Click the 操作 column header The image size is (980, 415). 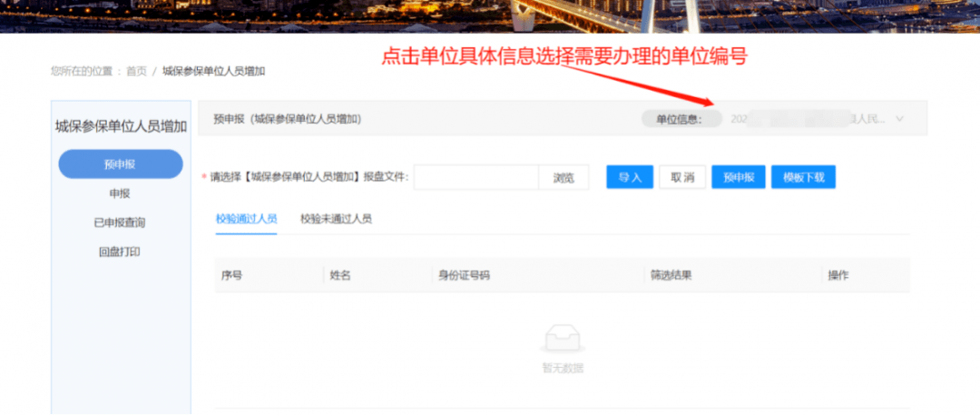(838, 275)
